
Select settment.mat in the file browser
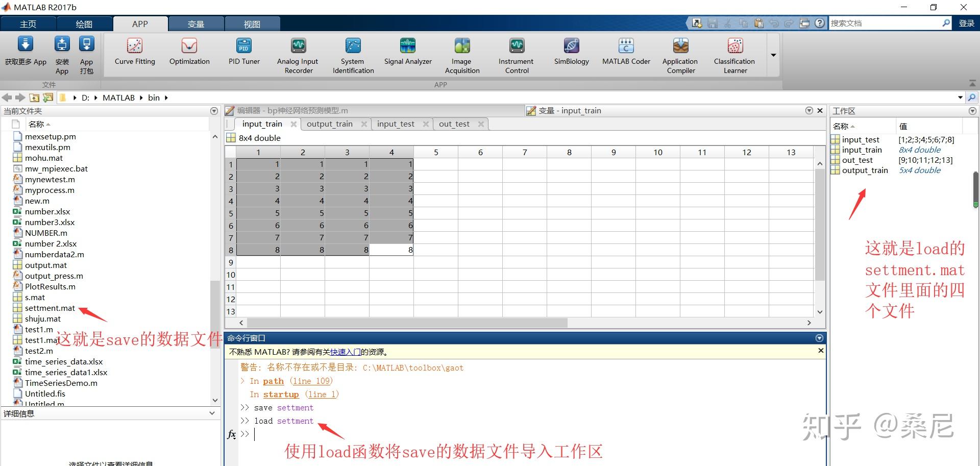pyautogui.click(x=50, y=308)
